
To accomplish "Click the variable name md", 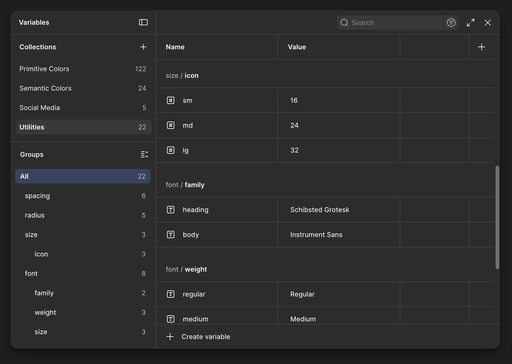I will [x=188, y=125].
